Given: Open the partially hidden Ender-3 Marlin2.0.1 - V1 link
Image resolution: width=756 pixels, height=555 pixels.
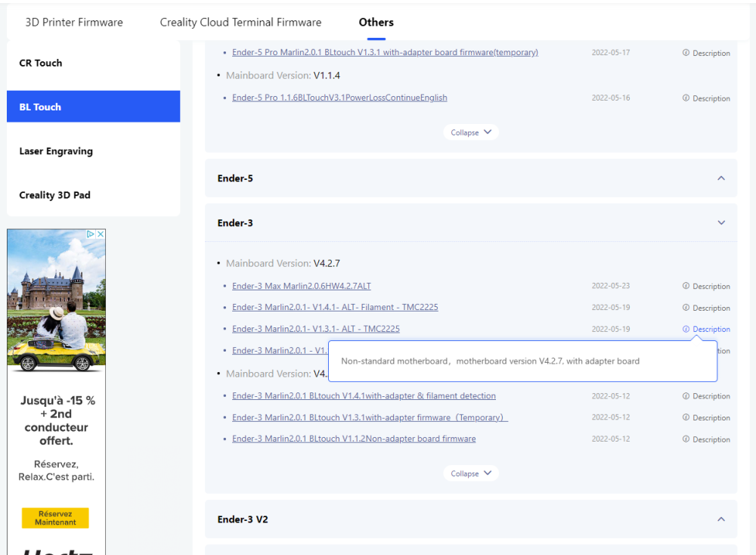Looking at the screenshot, I should [x=279, y=351].
